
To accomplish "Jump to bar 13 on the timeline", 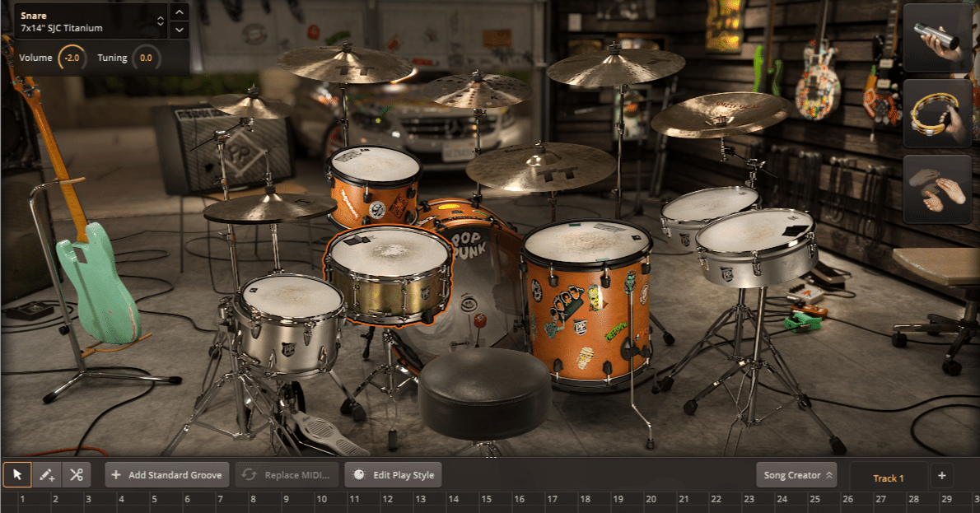I will click(420, 499).
